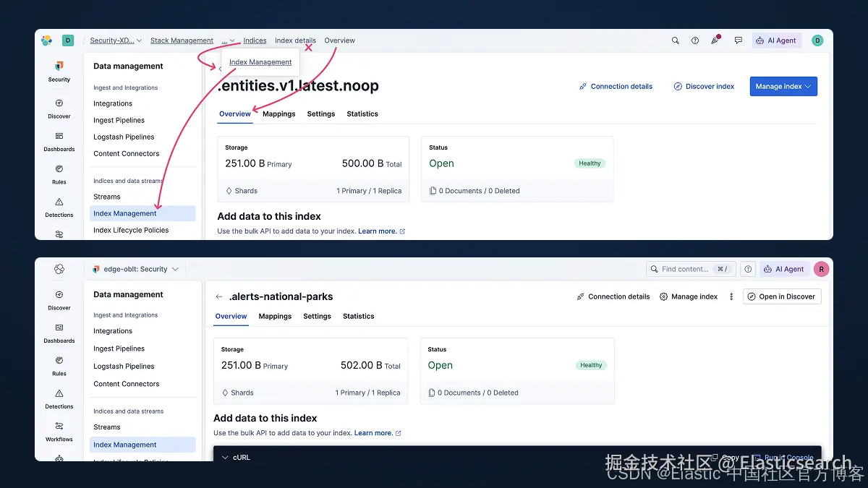The height and width of the screenshot is (488, 868).
Task: Open Statistics tab for .entities.v1.latest.noop index
Action: coord(362,114)
